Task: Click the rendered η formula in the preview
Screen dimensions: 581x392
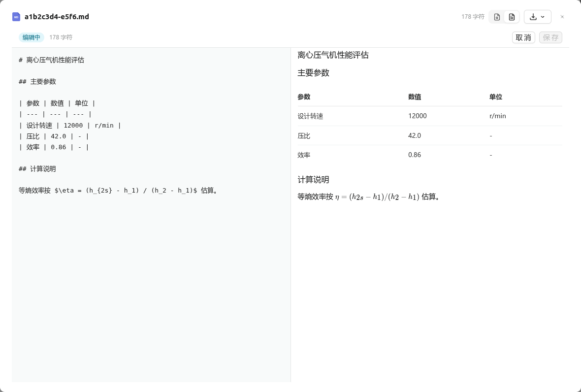Action: 377,197
